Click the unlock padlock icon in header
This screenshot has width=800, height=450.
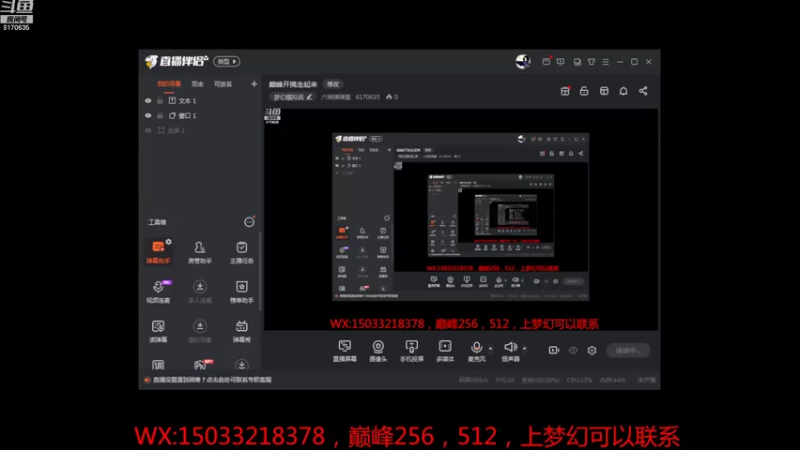584,91
